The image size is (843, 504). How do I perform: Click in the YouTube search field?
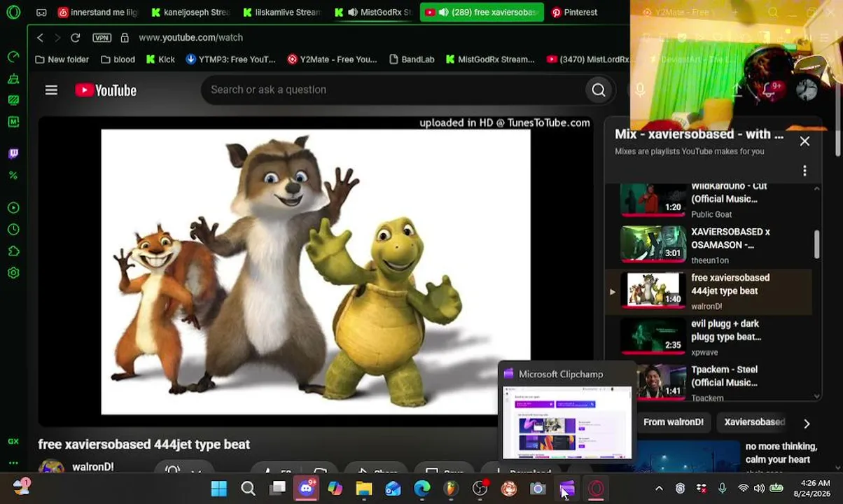click(392, 90)
